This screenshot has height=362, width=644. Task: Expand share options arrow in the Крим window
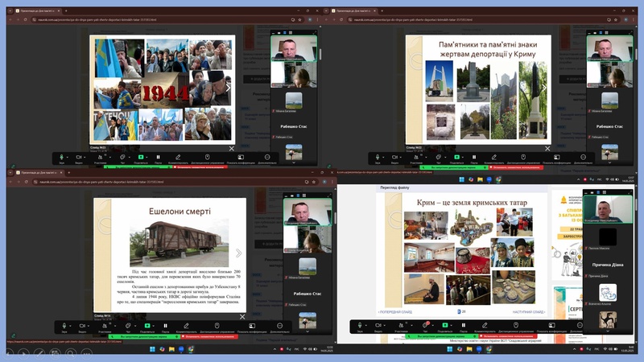(452, 326)
